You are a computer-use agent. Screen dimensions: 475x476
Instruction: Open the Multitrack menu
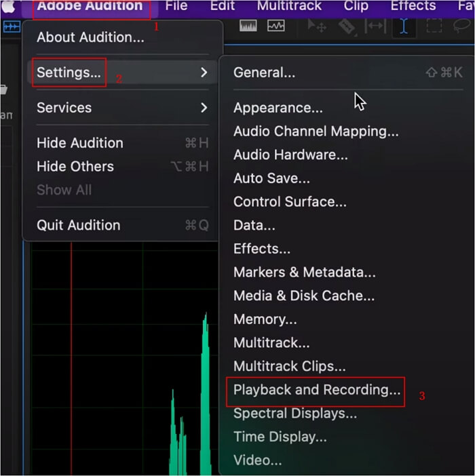pos(289,6)
